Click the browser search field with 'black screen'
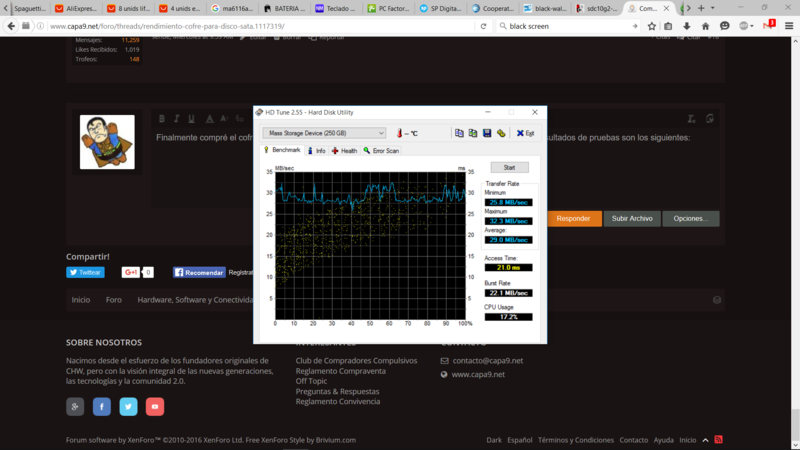 pos(568,26)
